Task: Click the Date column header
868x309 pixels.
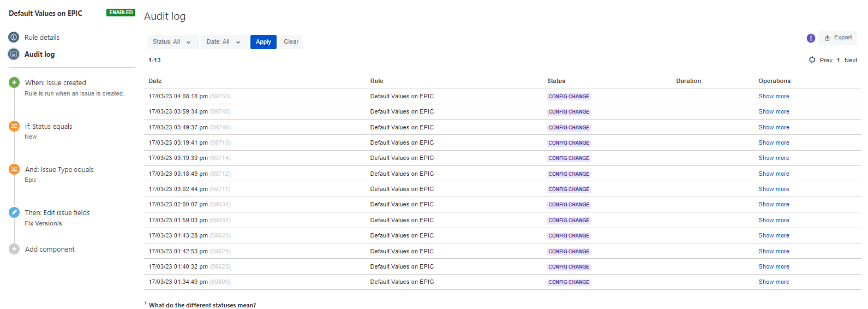Action: [x=155, y=81]
